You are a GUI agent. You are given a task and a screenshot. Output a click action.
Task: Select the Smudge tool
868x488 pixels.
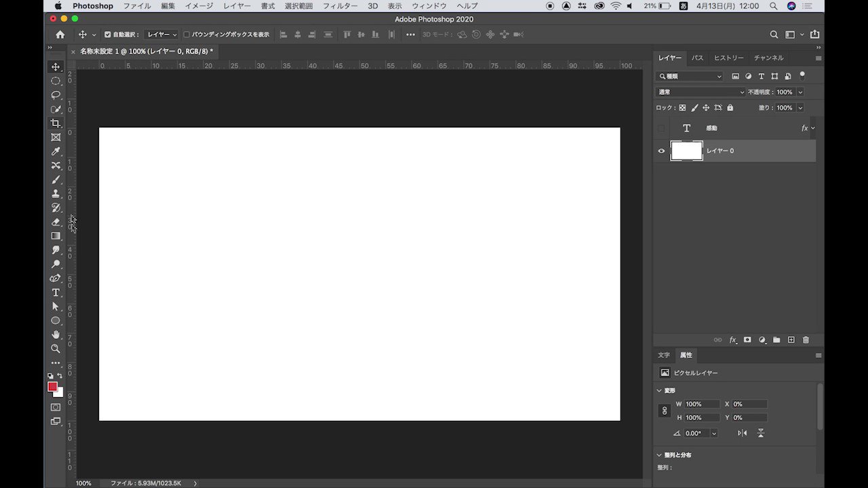tap(56, 250)
